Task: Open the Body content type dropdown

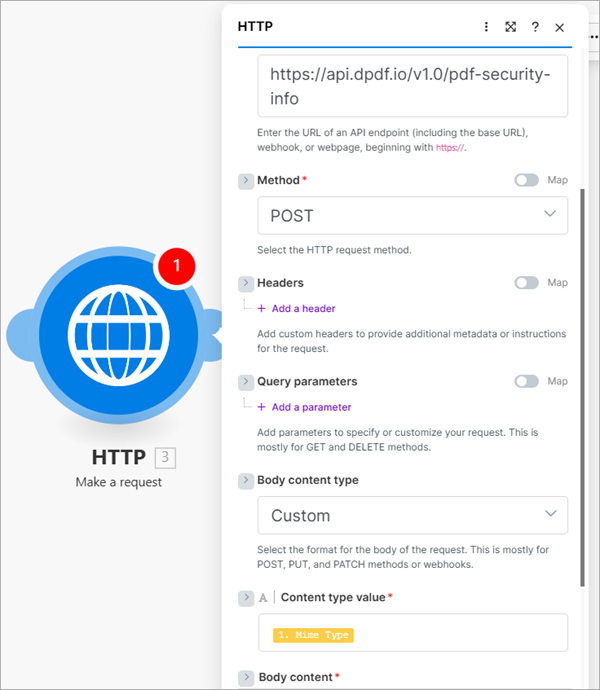Action: (x=412, y=515)
